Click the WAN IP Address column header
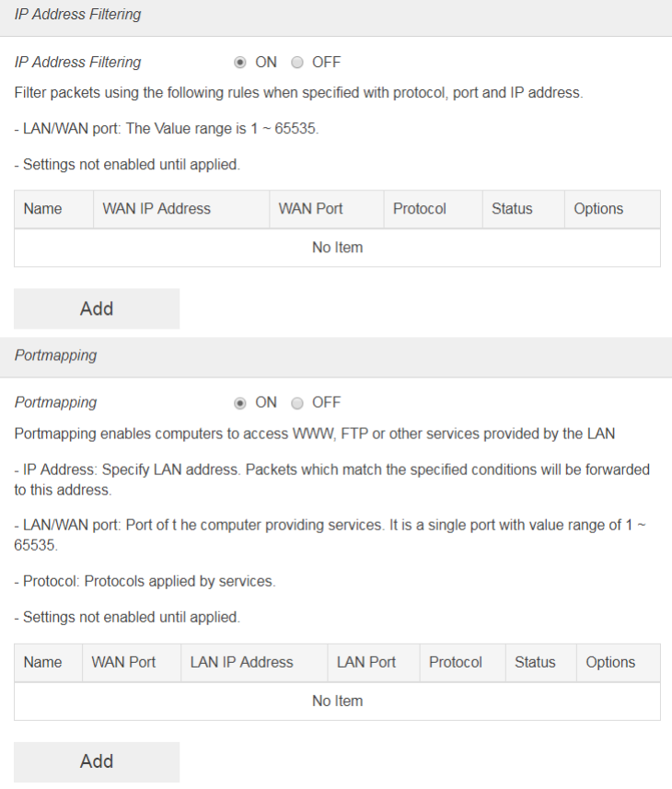Image resolution: width=672 pixels, height=789 pixels. coord(156,209)
